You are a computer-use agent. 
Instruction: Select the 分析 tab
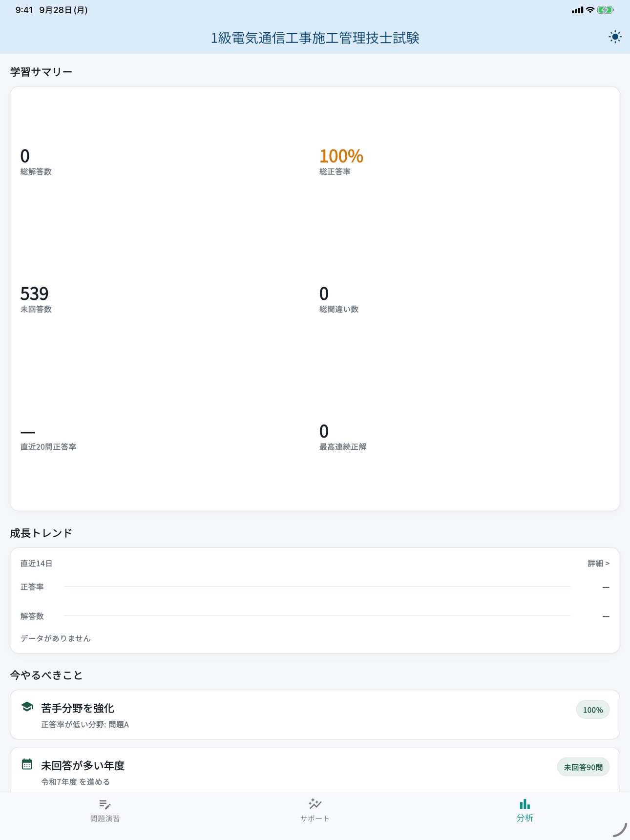tap(525, 811)
